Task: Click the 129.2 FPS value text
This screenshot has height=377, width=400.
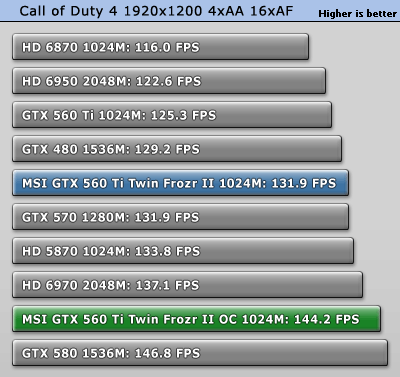Action: pyautogui.click(x=167, y=149)
